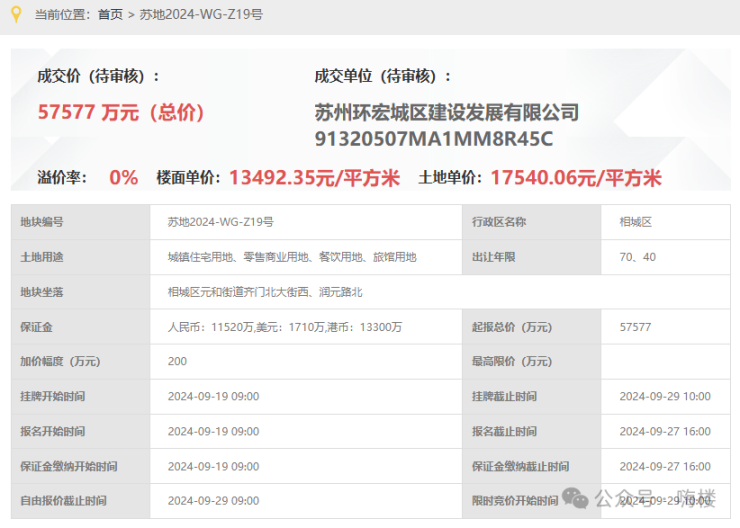The width and height of the screenshot is (740, 528).
Task: Open the 首页 breadcrumb link
Action: pyautogui.click(x=110, y=15)
